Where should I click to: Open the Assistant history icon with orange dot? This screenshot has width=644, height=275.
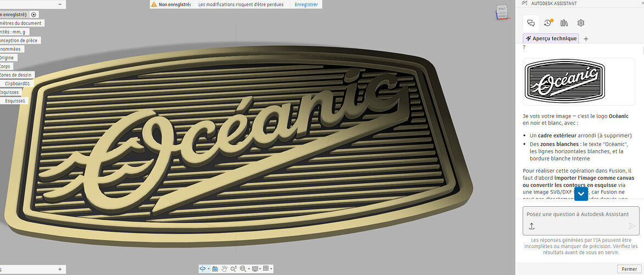pos(548,23)
